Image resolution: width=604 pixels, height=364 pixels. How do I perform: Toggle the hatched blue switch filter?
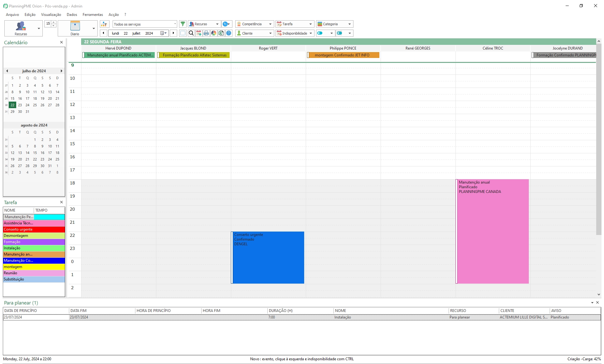pos(339,33)
